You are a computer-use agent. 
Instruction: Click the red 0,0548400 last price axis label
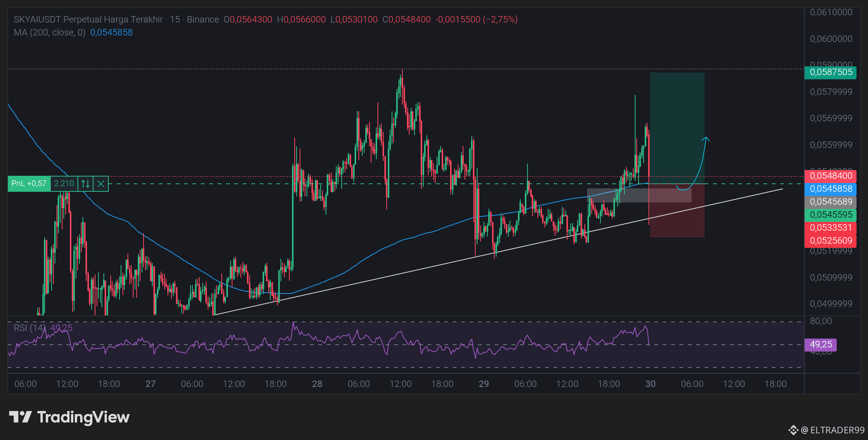pyautogui.click(x=831, y=176)
